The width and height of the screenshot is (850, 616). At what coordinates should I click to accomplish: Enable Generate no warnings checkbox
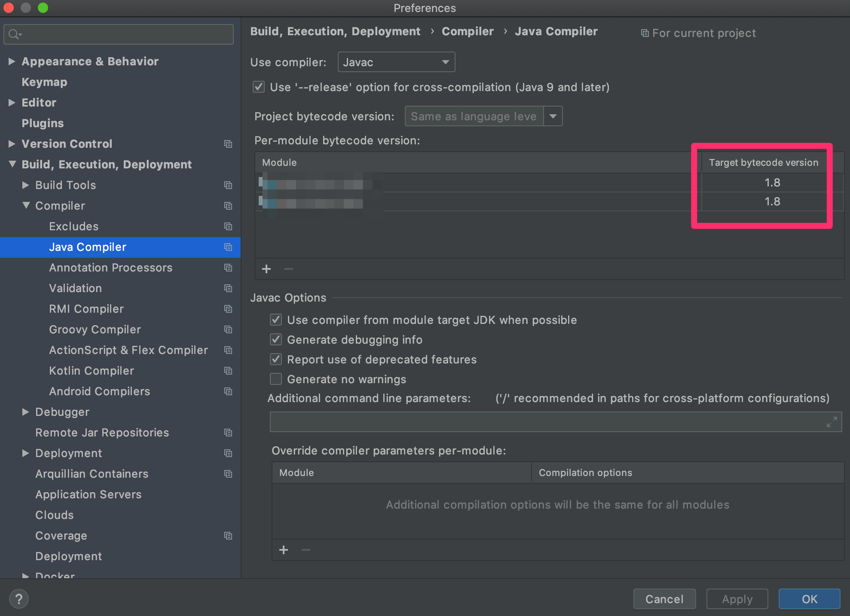(276, 379)
